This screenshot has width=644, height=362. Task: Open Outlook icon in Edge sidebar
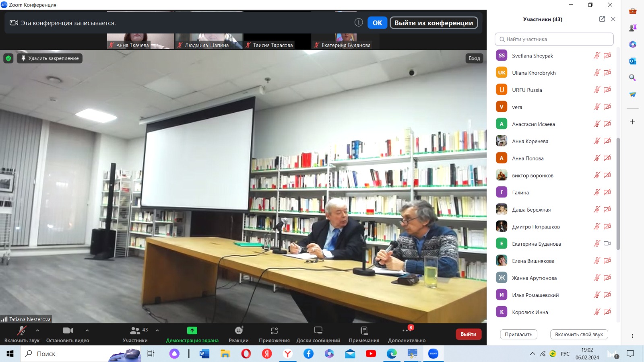coord(632,61)
